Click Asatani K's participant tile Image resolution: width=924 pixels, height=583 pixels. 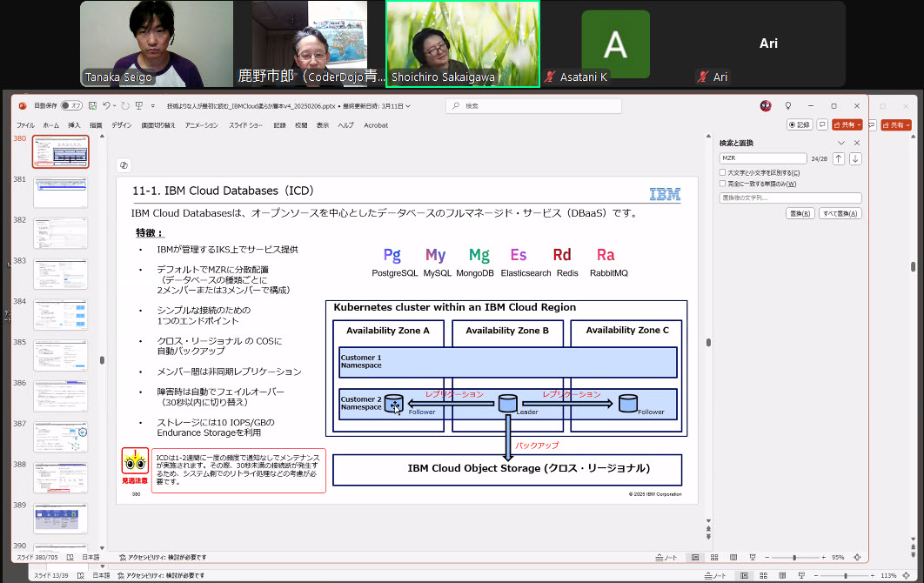click(616, 44)
